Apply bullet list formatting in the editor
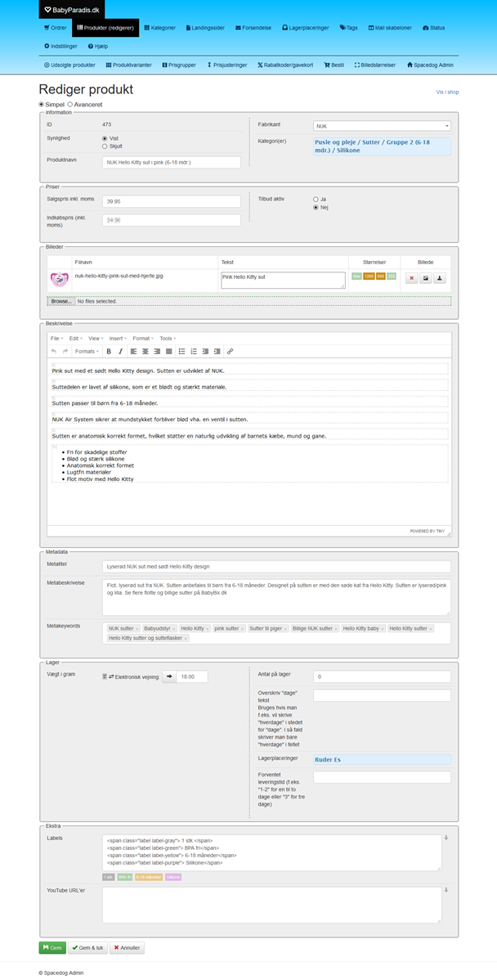Screen dimensions: 497x980 point(181,351)
